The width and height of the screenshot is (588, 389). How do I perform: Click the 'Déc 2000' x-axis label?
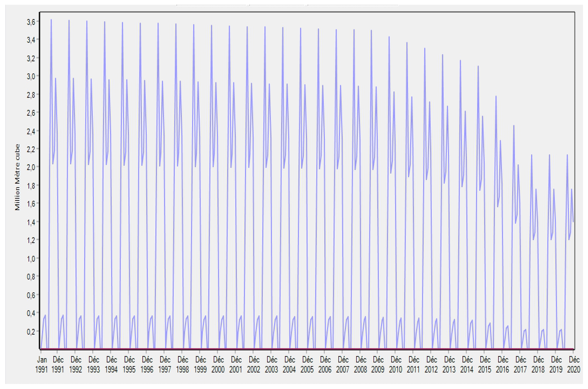click(x=218, y=365)
